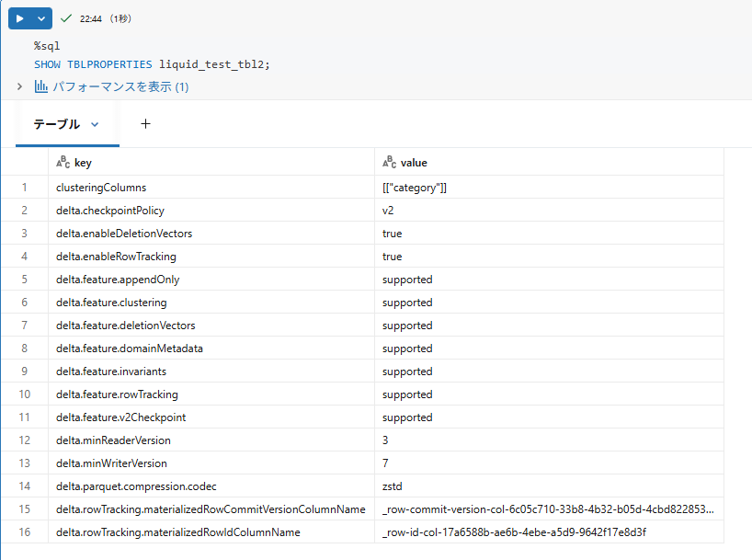Select the clusteringColumns key cell

tap(211, 188)
